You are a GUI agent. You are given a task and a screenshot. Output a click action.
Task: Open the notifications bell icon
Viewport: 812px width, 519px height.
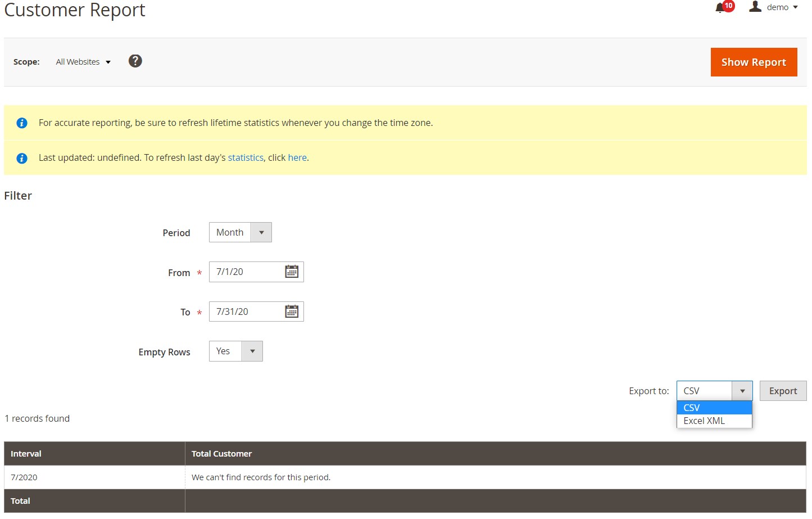pyautogui.click(x=720, y=7)
